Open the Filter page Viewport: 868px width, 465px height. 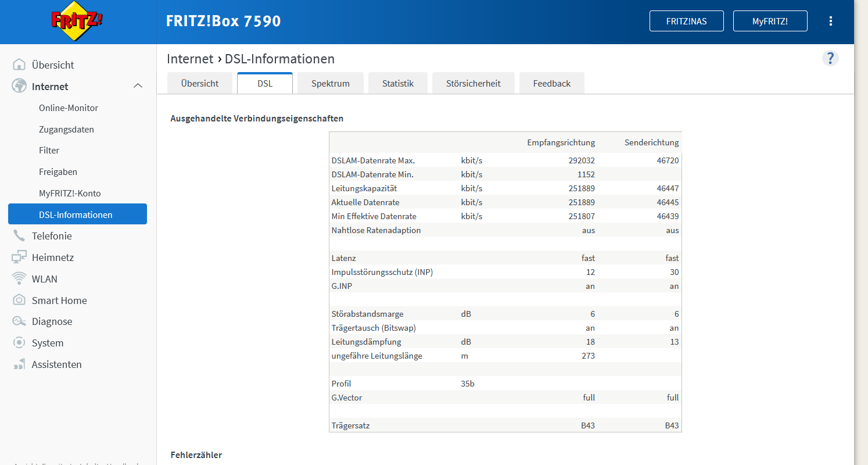pos(49,150)
